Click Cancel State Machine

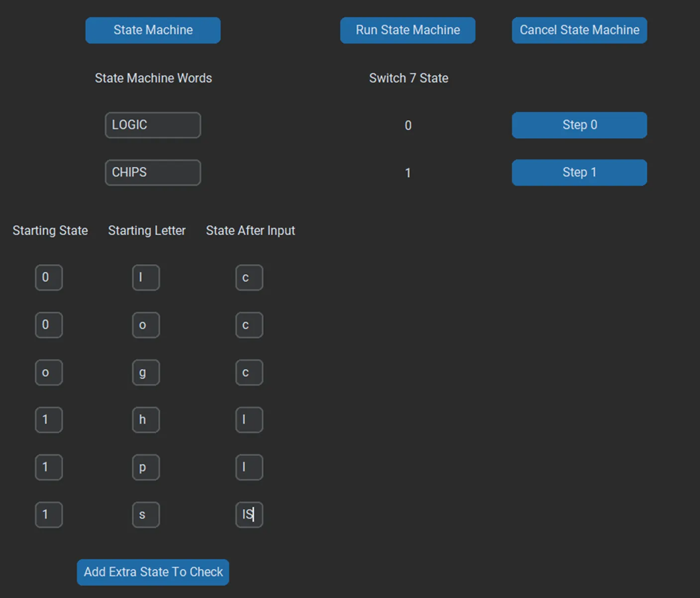(x=579, y=30)
